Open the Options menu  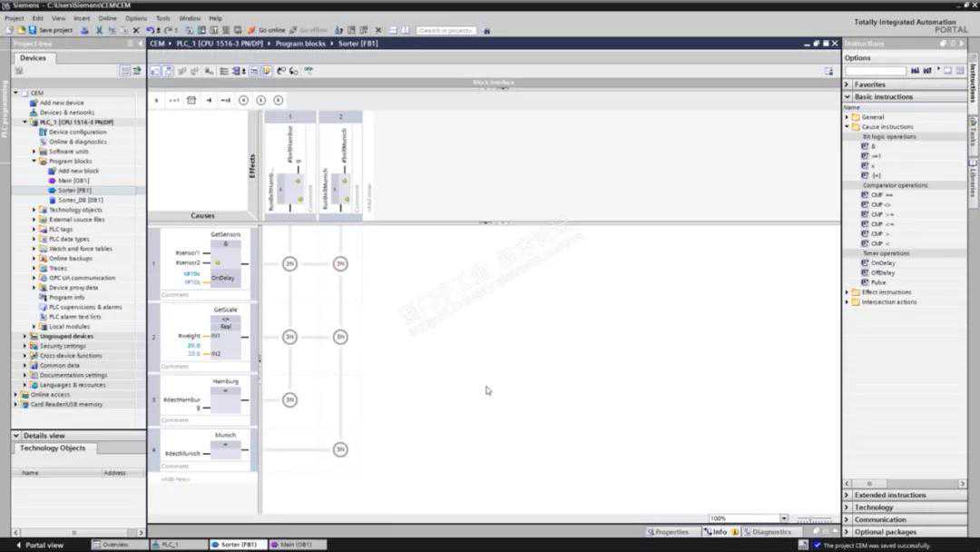coord(136,18)
